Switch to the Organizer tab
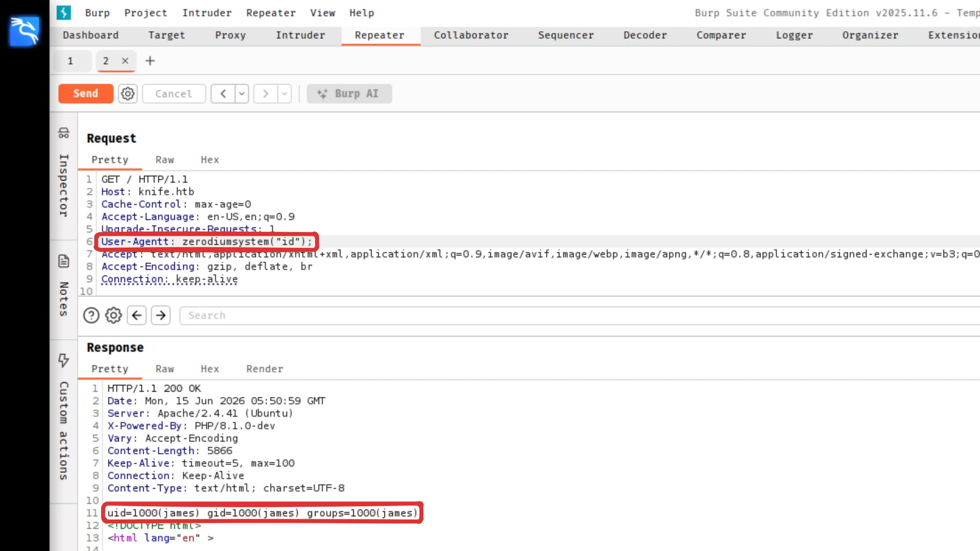Screen dimensions: 980x551 [870, 35]
